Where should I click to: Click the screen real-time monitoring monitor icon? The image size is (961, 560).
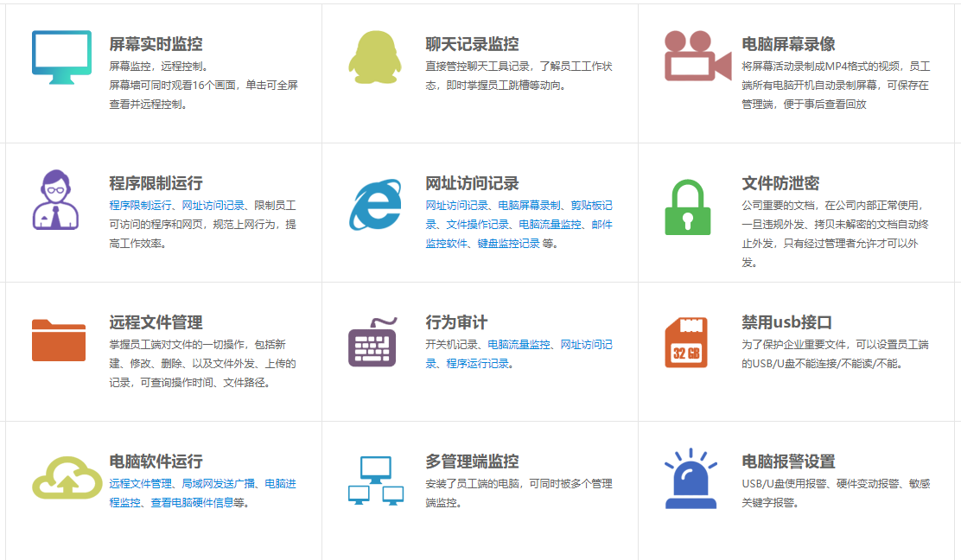61,57
